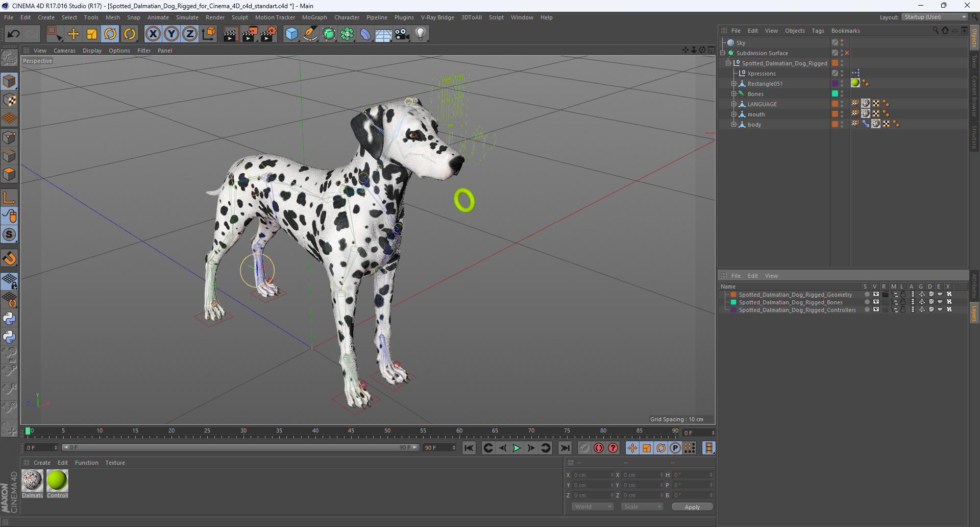Open the World coordinate dropdown
The height and width of the screenshot is (527, 980).
[x=592, y=507]
